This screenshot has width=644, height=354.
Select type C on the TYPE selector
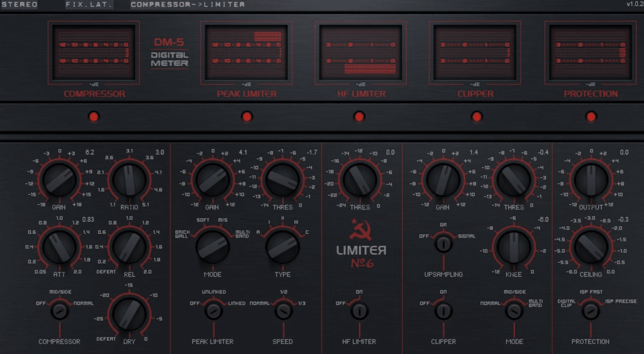[x=307, y=233]
